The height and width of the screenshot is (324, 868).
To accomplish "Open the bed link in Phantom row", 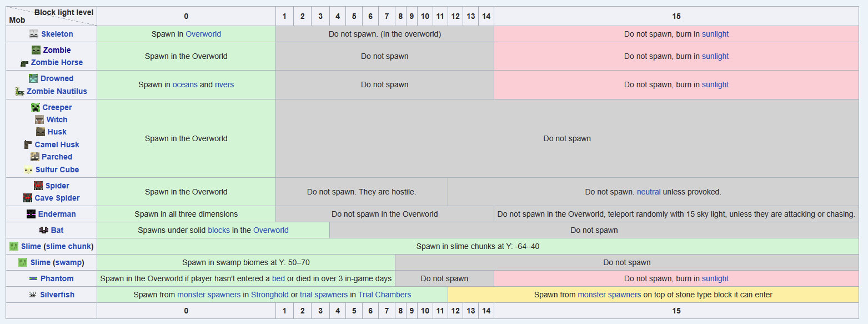I will click(278, 278).
